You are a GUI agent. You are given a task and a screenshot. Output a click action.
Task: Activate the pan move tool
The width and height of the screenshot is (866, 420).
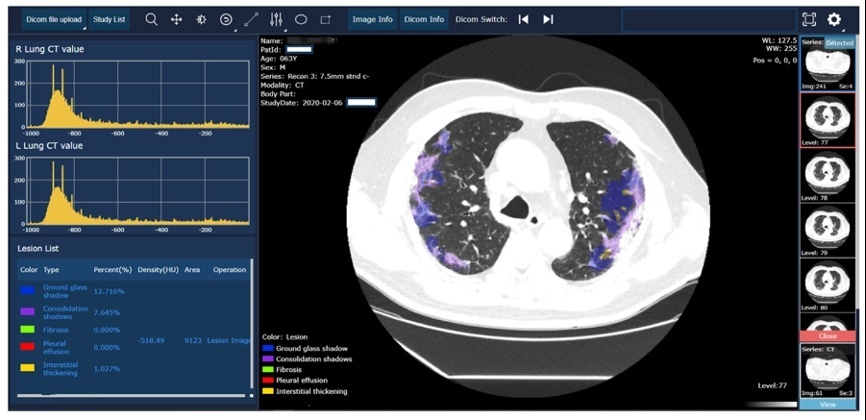coord(176,19)
